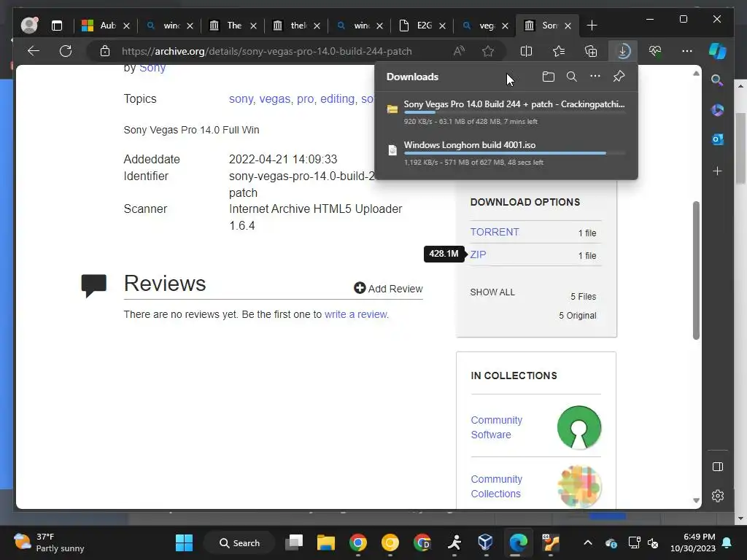Pin the Downloads panel
Screen dimensions: 747x560
point(619,76)
